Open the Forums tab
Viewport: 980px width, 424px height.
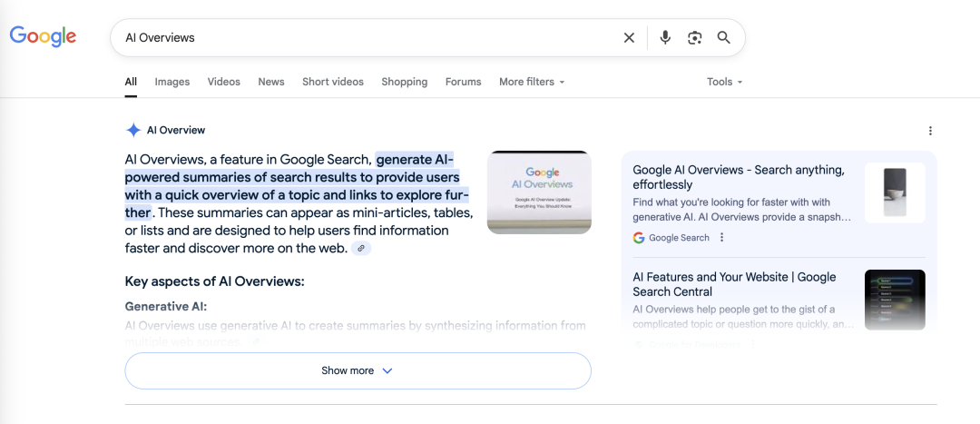(x=463, y=82)
